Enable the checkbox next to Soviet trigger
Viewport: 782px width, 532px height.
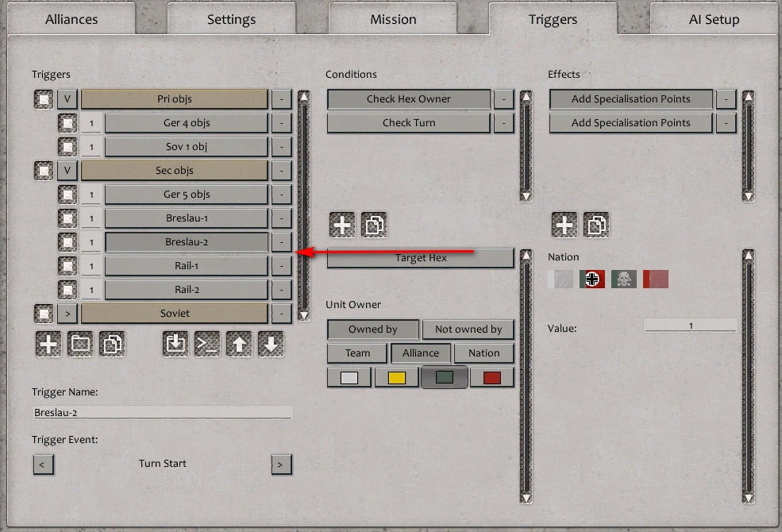click(44, 313)
